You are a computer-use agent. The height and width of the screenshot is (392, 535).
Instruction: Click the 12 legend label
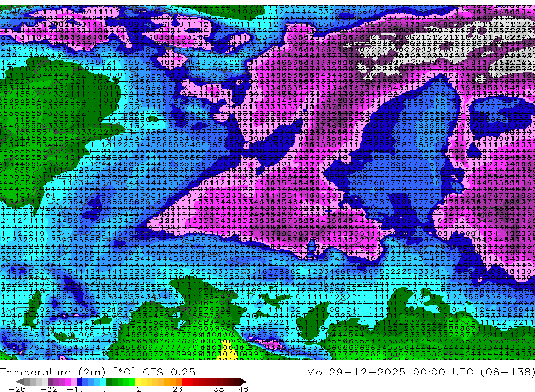coord(136,389)
